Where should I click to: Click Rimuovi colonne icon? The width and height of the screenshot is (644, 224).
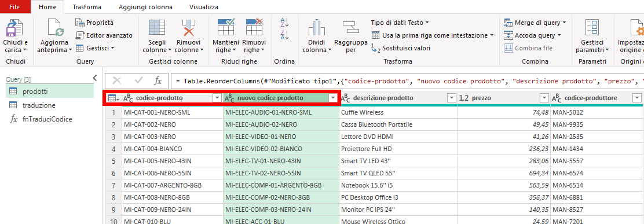[x=189, y=28]
